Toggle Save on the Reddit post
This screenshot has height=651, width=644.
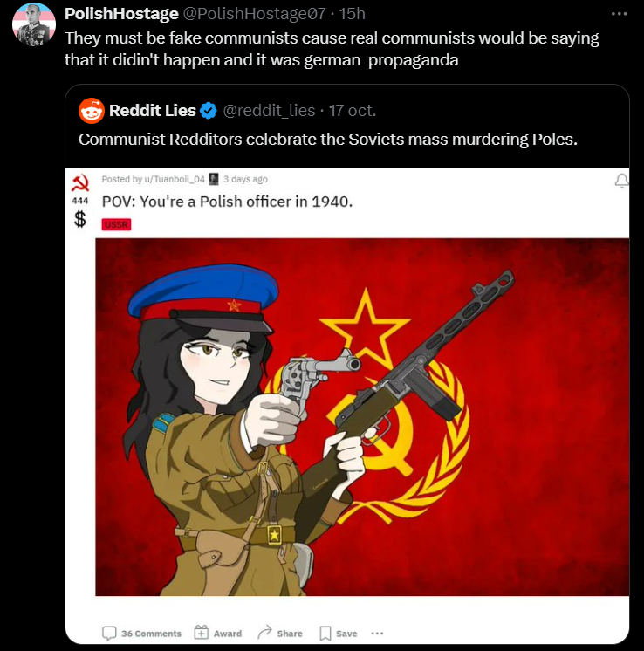[x=339, y=634]
